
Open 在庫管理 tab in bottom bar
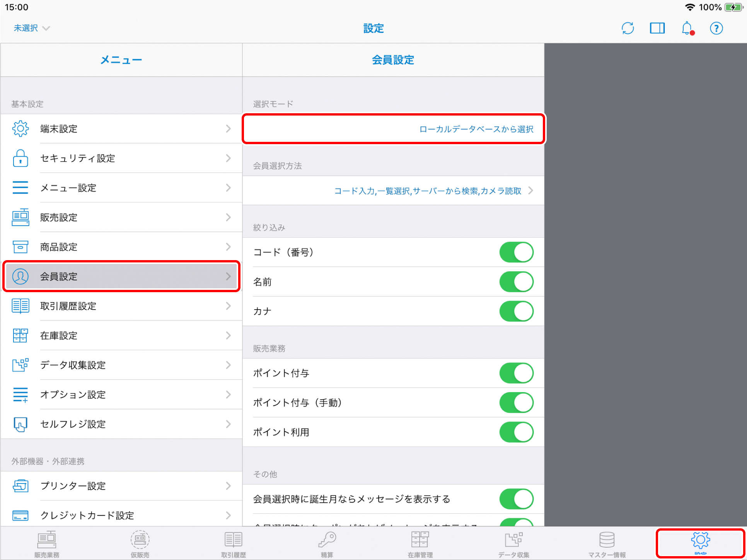(x=420, y=544)
